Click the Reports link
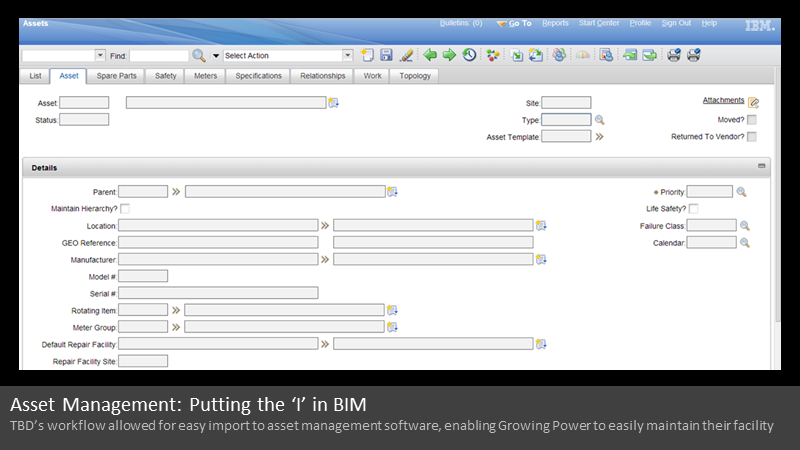Image resolution: width=800 pixels, height=450 pixels. [555, 23]
